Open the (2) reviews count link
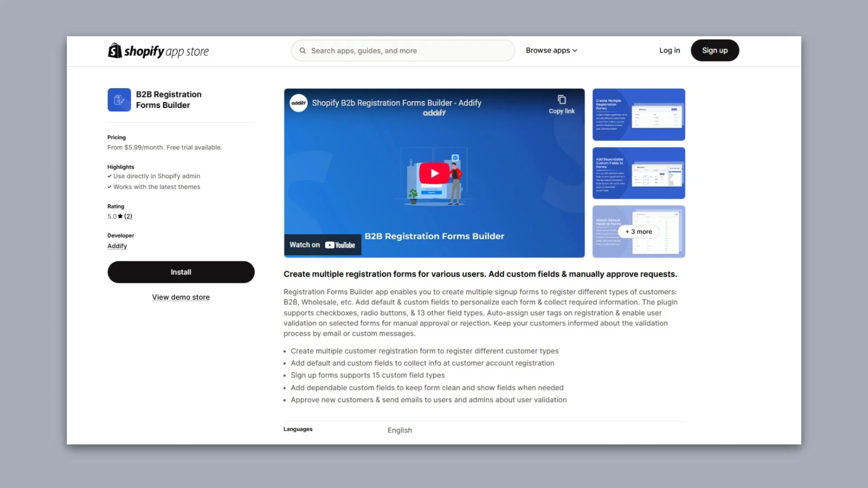868x488 pixels. coord(128,216)
